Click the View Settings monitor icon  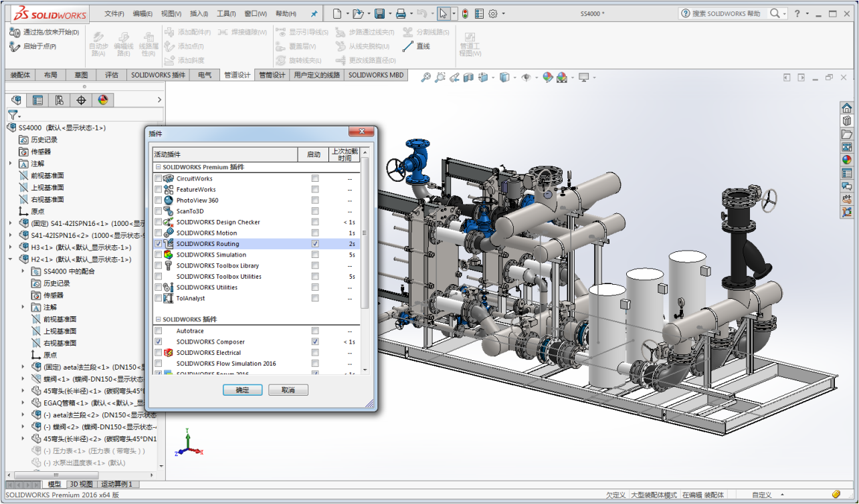point(583,78)
